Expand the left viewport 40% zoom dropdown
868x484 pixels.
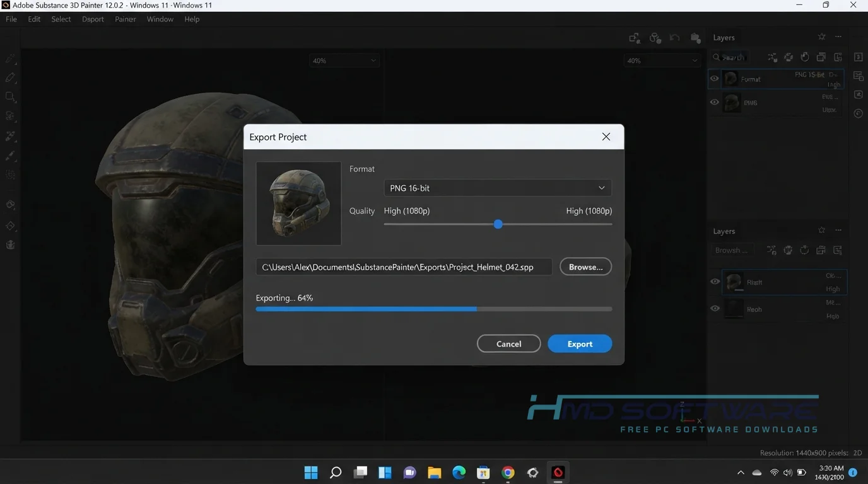(344, 60)
